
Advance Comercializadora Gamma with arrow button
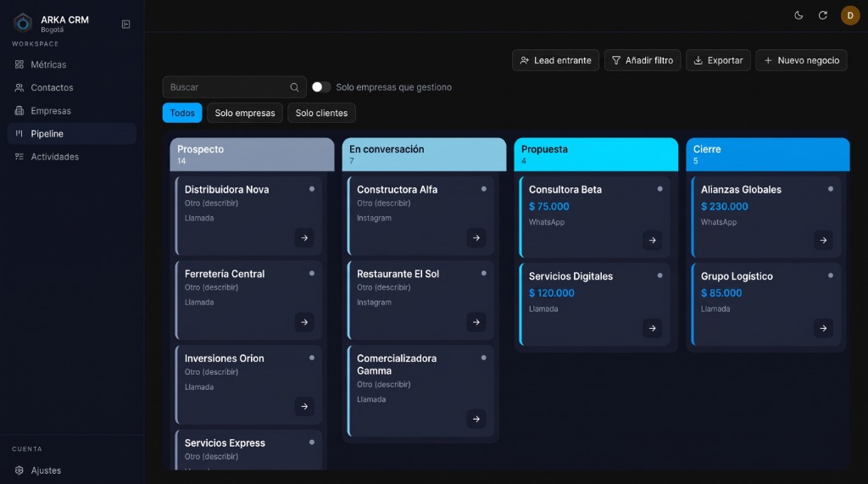click(476, 420)
